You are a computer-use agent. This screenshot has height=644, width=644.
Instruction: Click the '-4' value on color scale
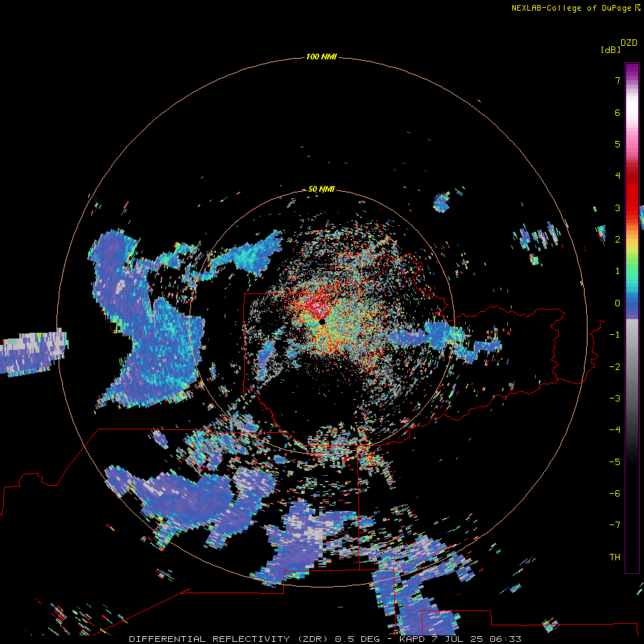[x=615, y=430]
